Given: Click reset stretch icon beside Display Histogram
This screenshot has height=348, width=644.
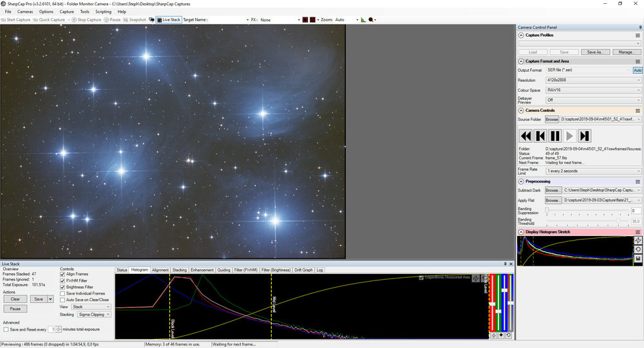Looking at the screenshot, I should click(638, 250).
